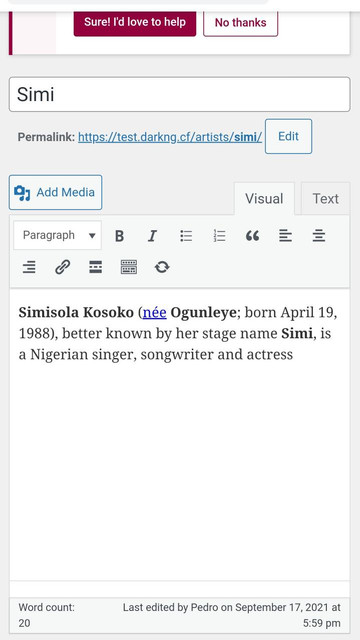Toggle bold formatting in editor toolbar
This screenshot has width=360, height=640.
coord(119,236)
